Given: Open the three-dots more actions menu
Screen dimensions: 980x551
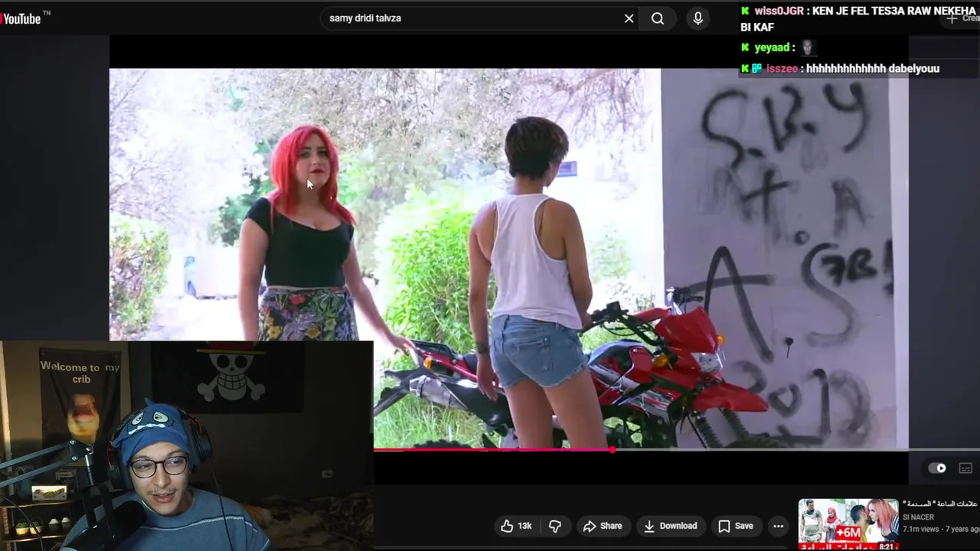Looking at the screenshot, I should [x=778, y=526].
